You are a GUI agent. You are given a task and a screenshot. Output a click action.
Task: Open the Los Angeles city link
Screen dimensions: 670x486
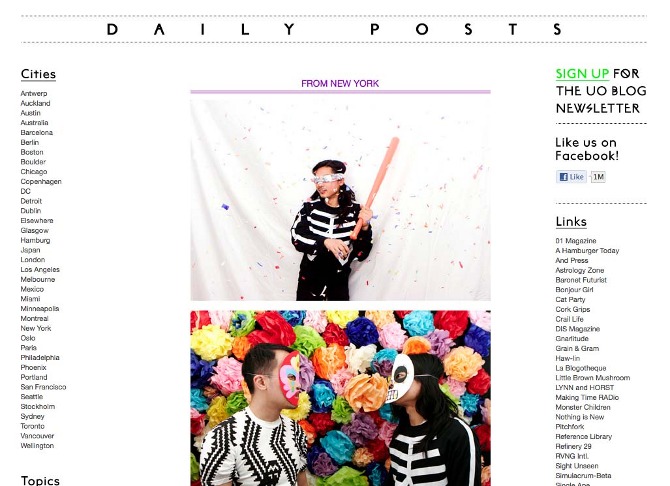click(x=40, y=269)
